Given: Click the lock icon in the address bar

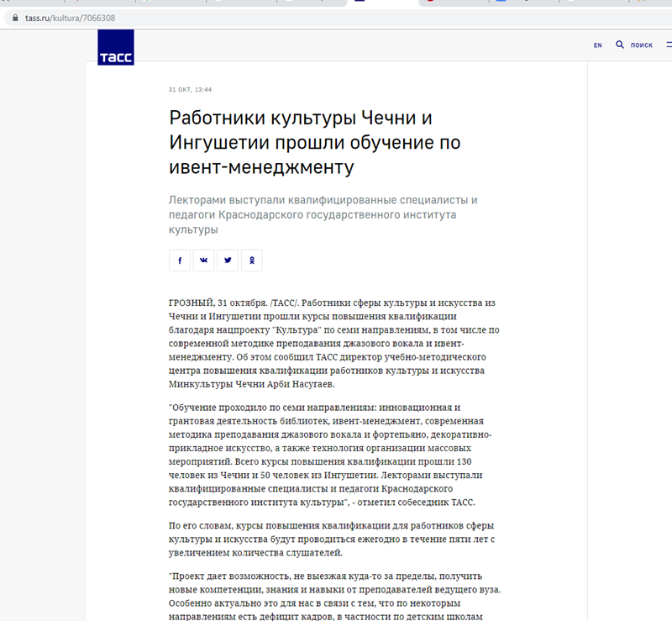Looking at the screenshot, I should pyautogui.click(x=15, y=18).
